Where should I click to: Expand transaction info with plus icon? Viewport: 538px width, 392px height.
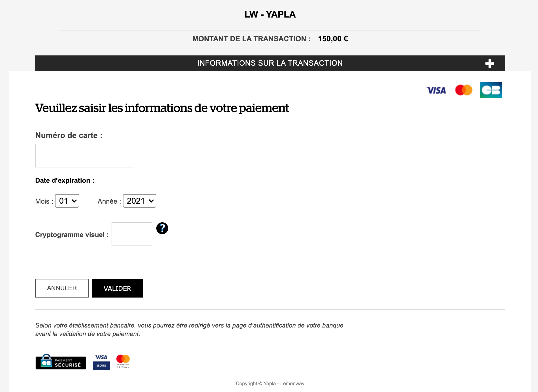tap(490, 63)
